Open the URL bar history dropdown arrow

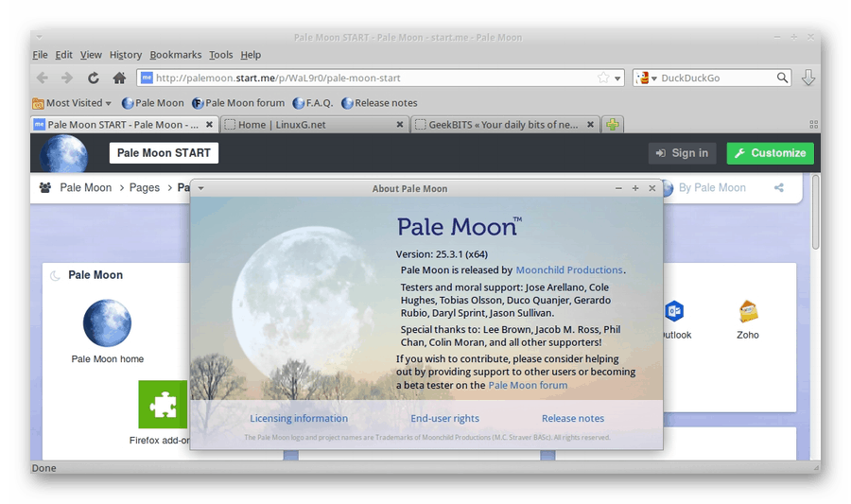pyautogui.click(x=618, y=78)
